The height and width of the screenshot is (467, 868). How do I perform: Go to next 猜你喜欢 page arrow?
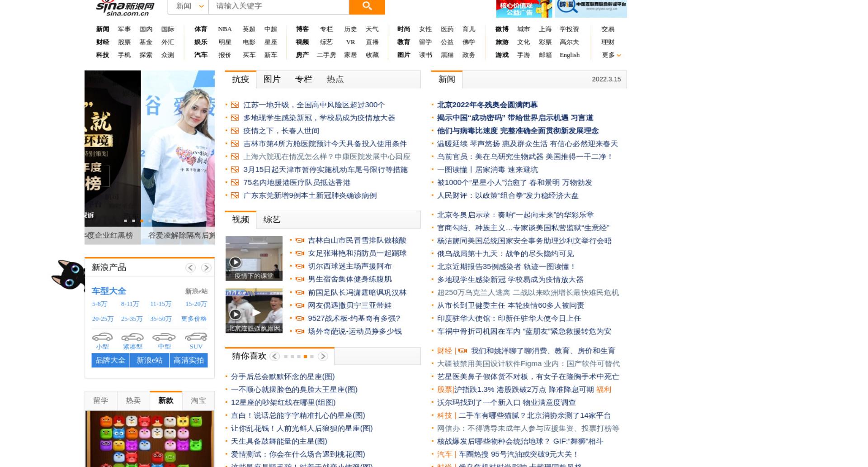322,357
